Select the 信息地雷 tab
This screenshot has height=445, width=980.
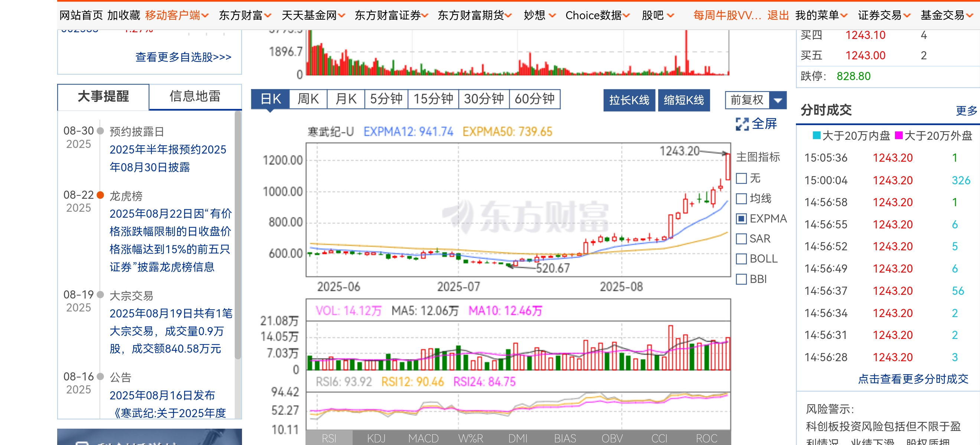[x=195, y=96]
